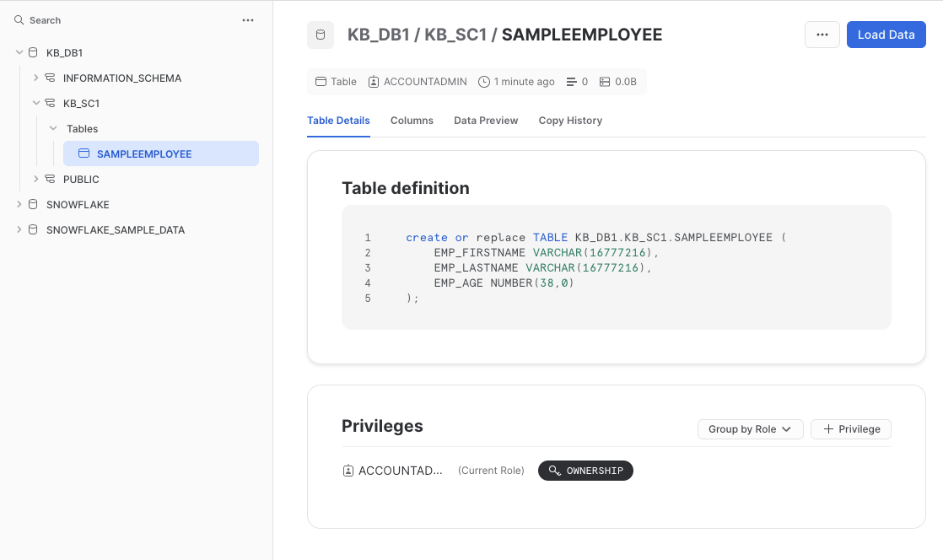Click the EMP_FIRSTNAME line in table definition
Viewport: 943px width, 560px height.
point(547,253)
